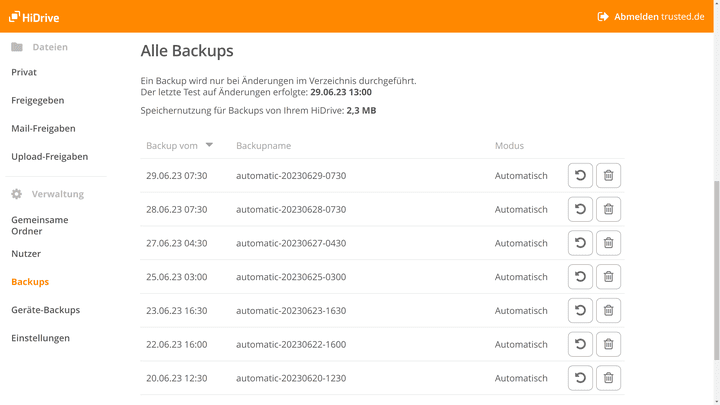The height and width of the screenshot is (405, 720).
Task: Restore the backup from 29.06.23 07:30
Action: tap(580, 175)
